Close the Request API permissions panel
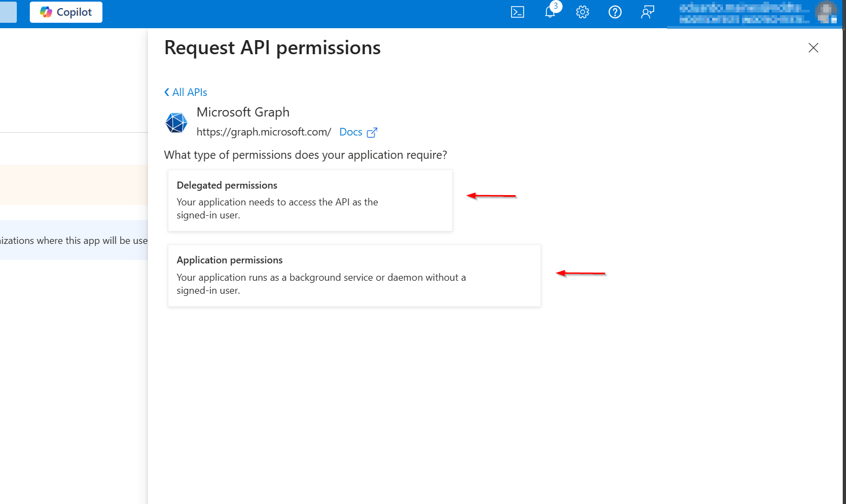846x504 pixels. pyautogui.click(x=813, y=48)
